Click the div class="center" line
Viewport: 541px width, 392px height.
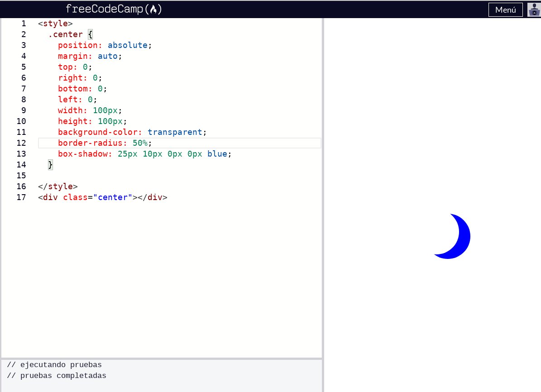(102, 197)
